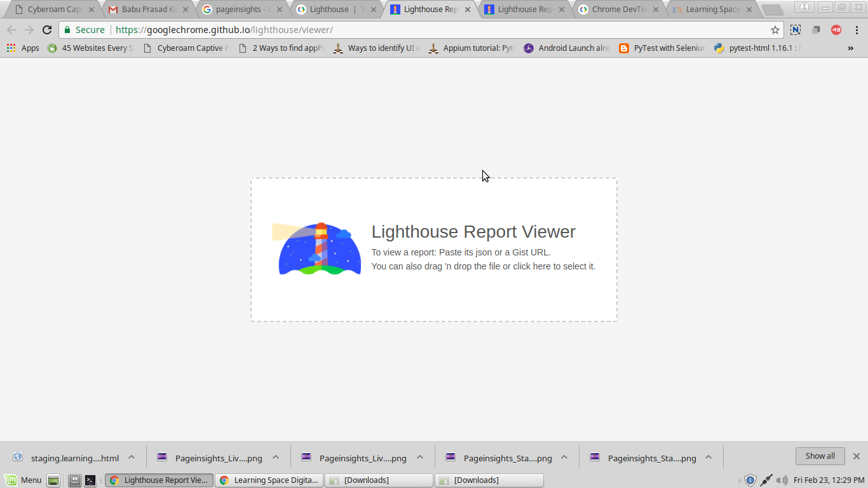The image size is (868, 488).
Task: Bookmark this page via the star icon
Action: point(776,29)
